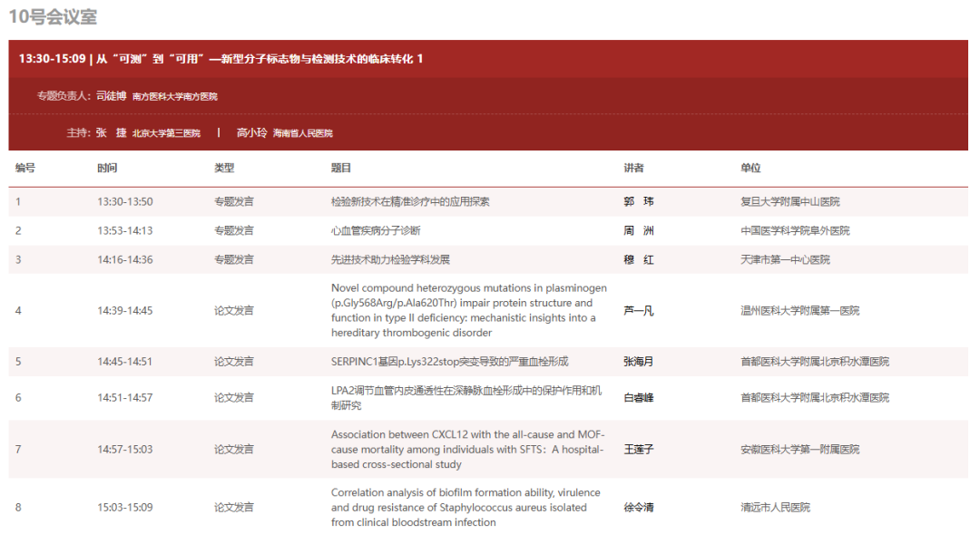980x544 pixels.
Task: Click 天津市第一中心医院 cell
Action: [785, 260]
